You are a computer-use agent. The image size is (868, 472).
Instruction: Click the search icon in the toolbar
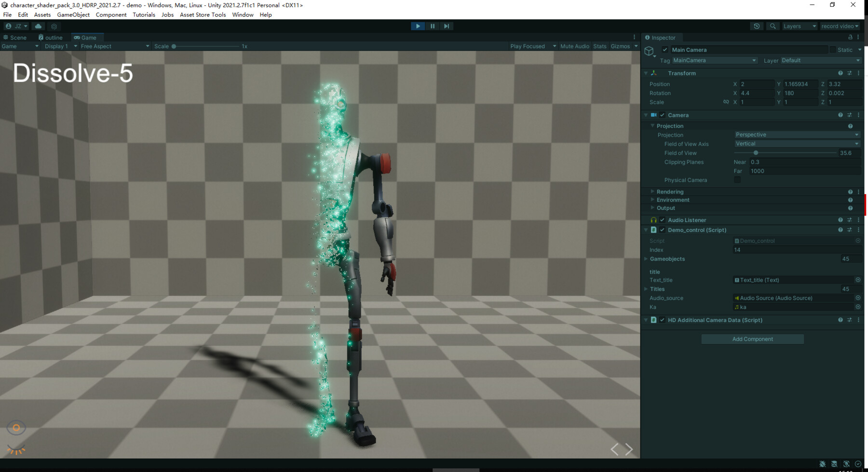(773, 26)
